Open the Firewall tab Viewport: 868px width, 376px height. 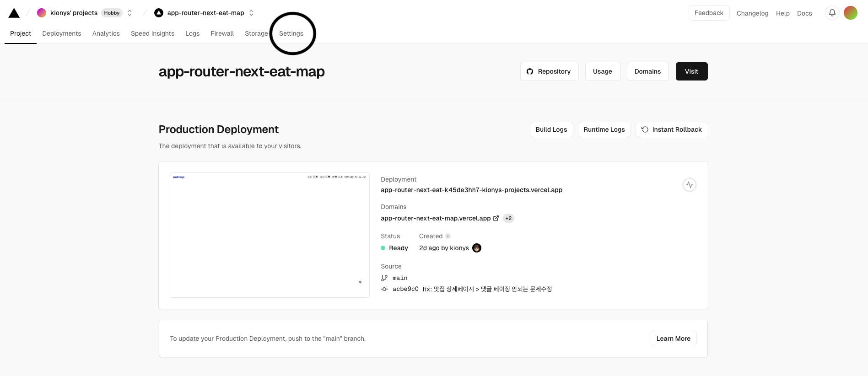point(222,33)
